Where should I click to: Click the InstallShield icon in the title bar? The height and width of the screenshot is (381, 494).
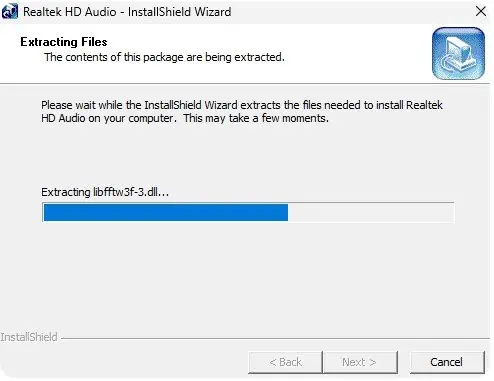point(9,11)
